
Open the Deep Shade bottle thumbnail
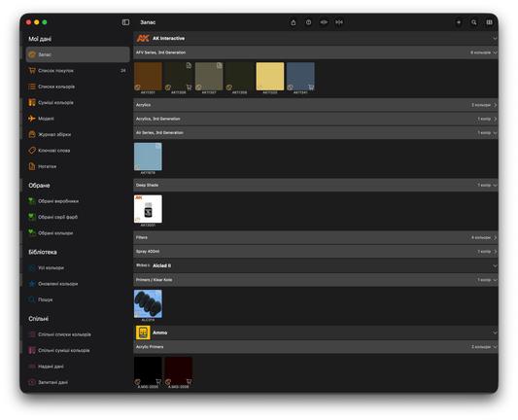[148, 209]
